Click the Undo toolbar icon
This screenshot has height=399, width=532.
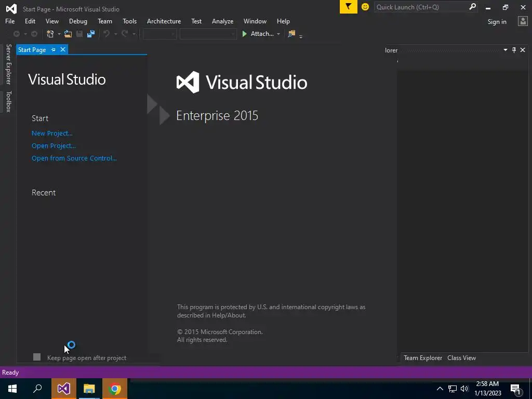click(x=107, y=34)
